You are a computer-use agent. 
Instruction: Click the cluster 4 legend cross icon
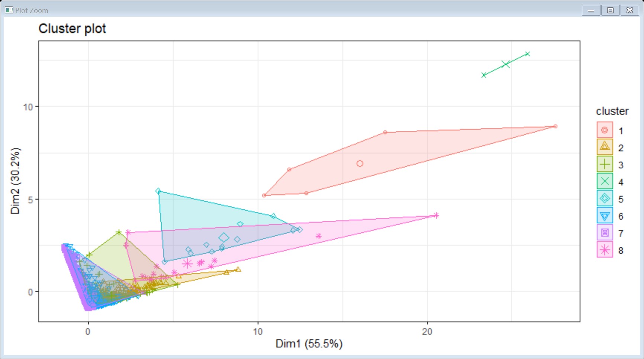click(605, 181)
